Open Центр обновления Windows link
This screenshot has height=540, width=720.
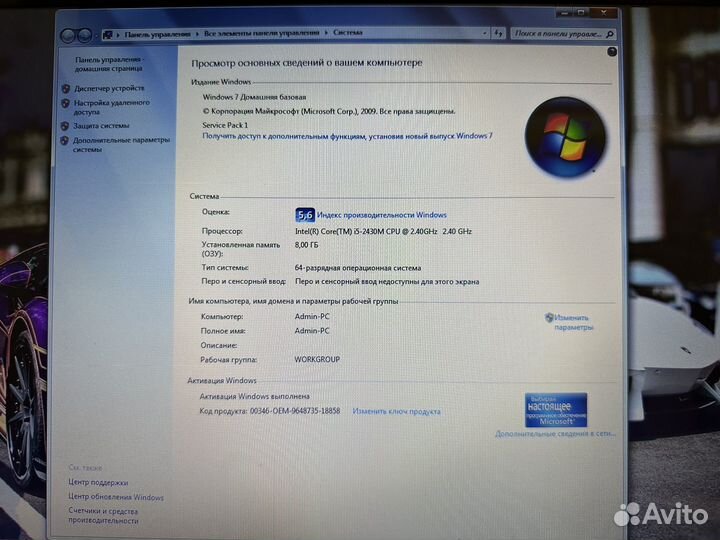click(116, 497)
